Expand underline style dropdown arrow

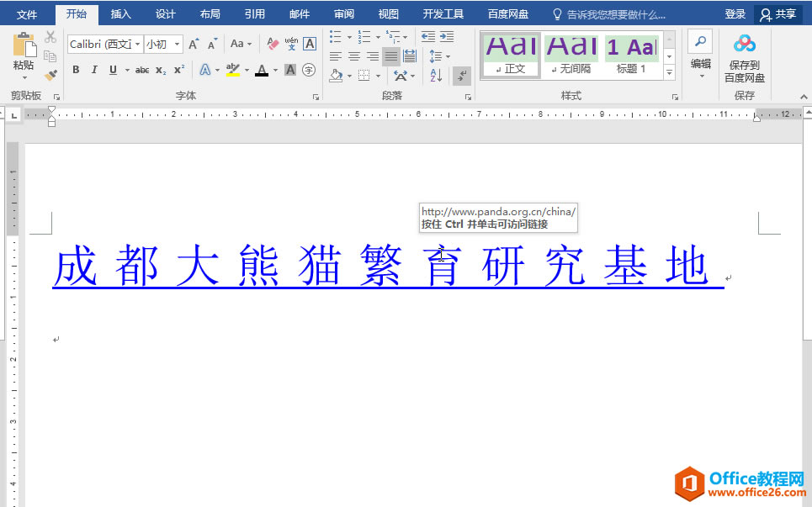coord(127,70)
